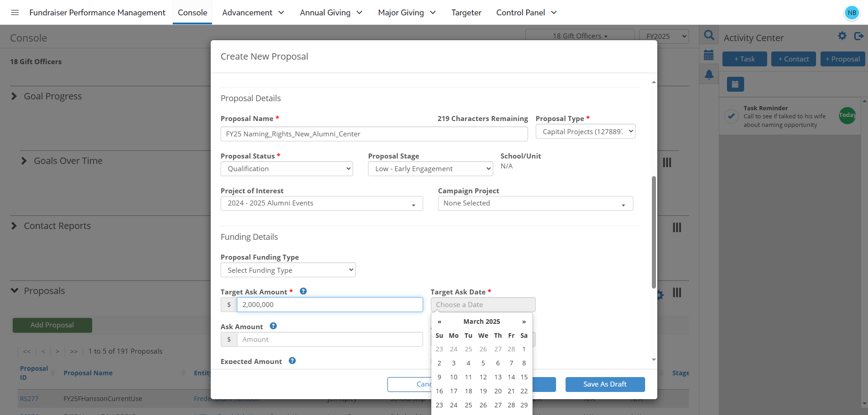Open the NB user avatar menu
Viewport: 868px width, 415px height.
tap(852, 13)
